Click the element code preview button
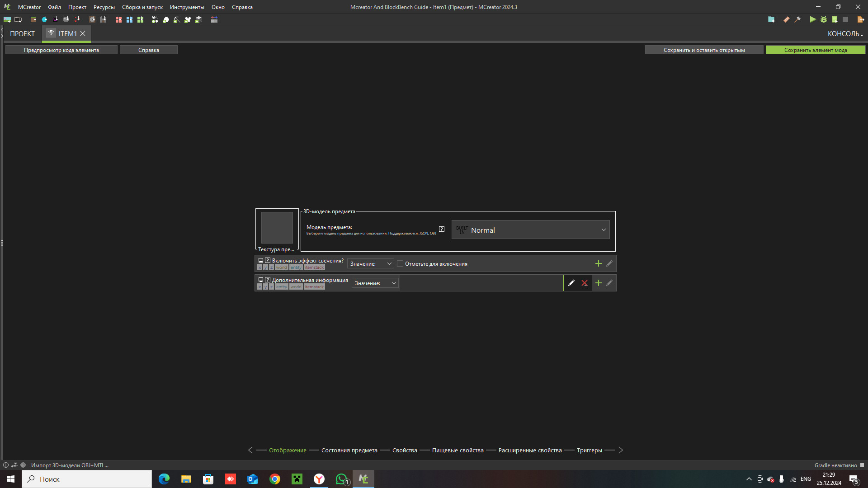868x488 pixels. [x=61, y=50]
